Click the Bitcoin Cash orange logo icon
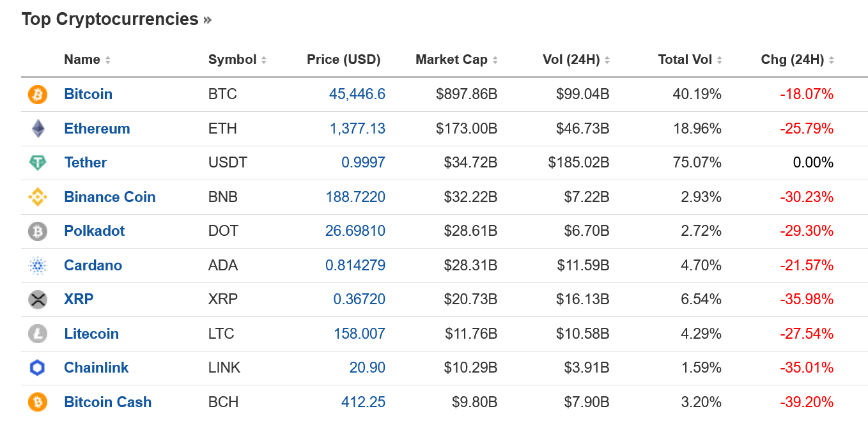The width and height of the screenshot is (868, 425). pos(37,402)
